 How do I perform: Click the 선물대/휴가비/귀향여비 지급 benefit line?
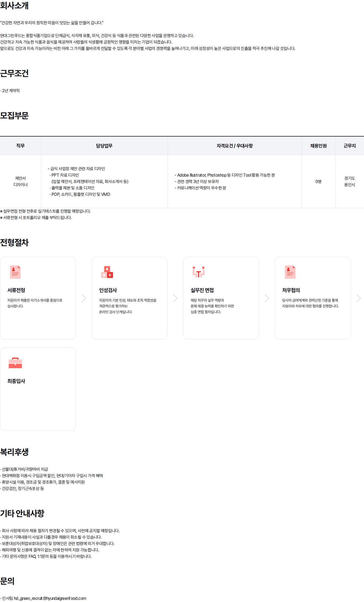pos(24,469)
